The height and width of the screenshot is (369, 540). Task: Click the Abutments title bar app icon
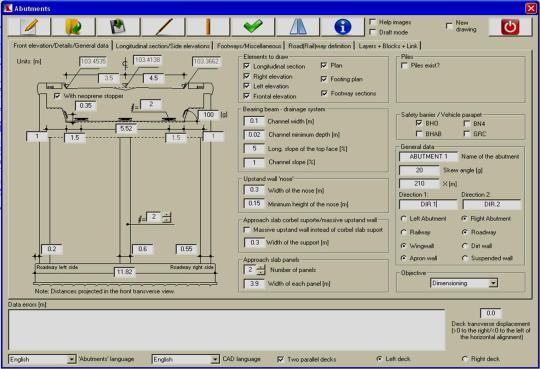[8, 8]
